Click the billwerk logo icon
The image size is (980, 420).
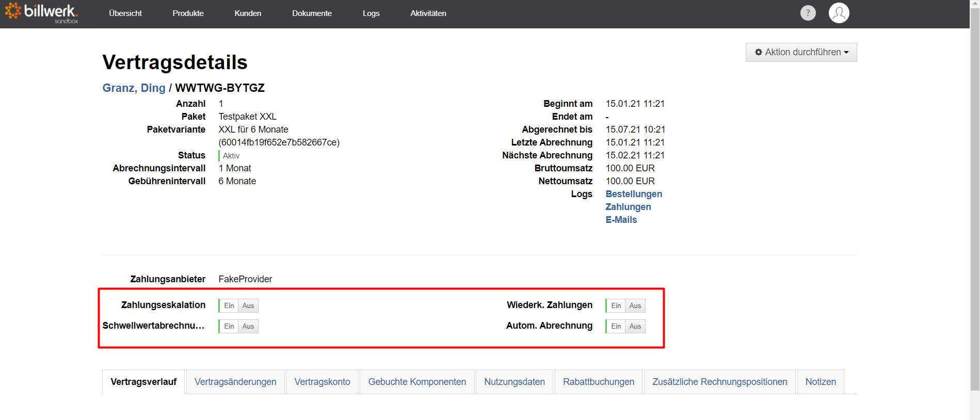tap(41, 13)
